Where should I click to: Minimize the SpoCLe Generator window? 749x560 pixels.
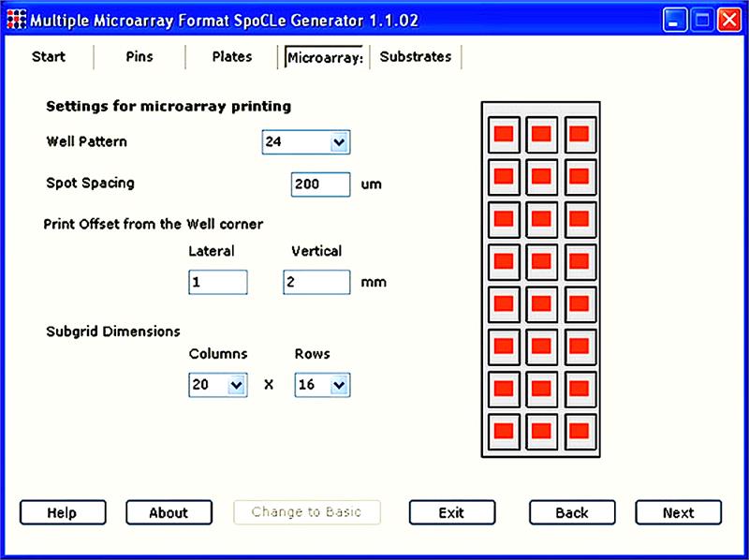(x=674, y=20)
